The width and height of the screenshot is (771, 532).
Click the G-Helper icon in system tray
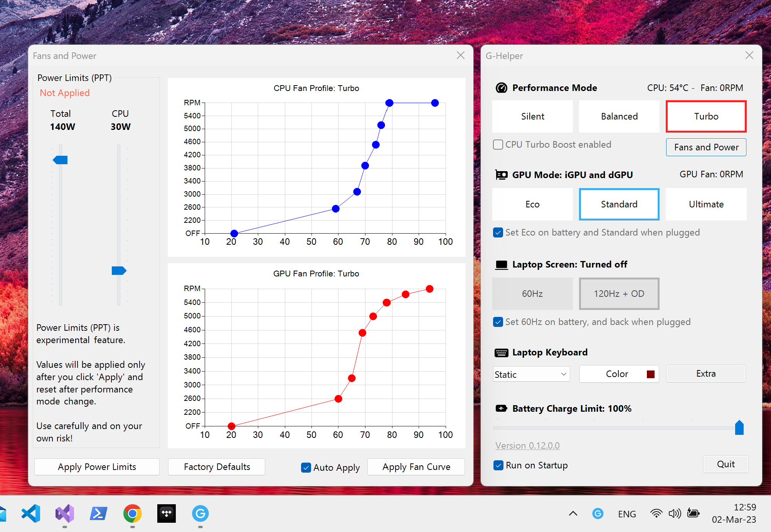pyautogui.click(x=598, y=513)
